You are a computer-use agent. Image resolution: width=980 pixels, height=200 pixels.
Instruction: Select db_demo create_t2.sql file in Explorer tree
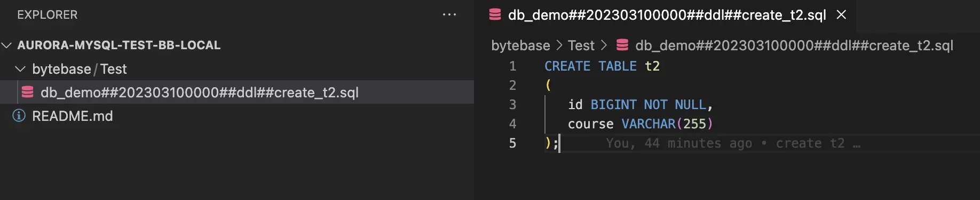pyautogui.click(x=237, y=92)
